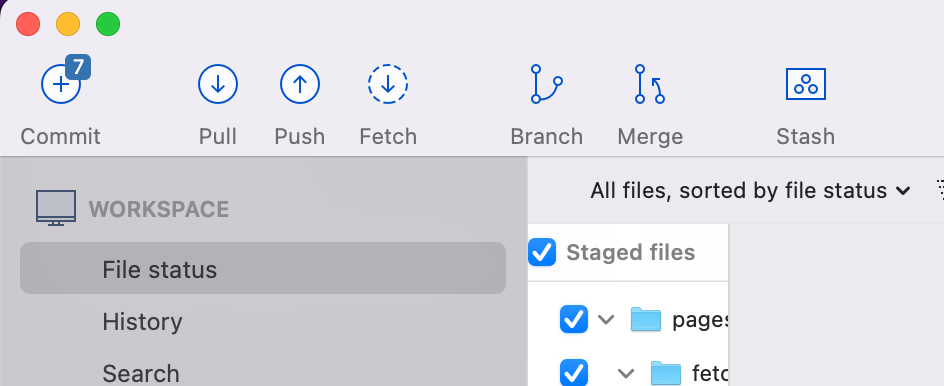Screen dimensions: 944x386
Task: Open the Merge tool icon
Action: pyautogui.click(x=650, y=84)
